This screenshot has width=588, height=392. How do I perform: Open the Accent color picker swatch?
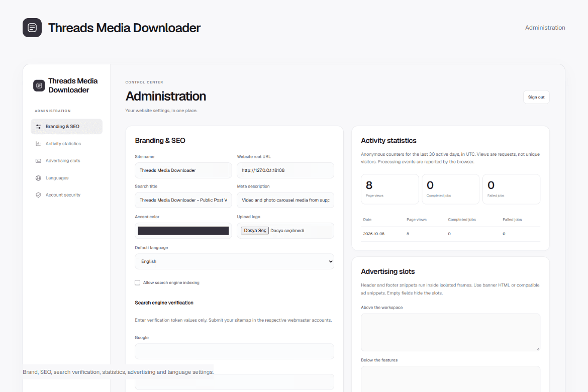[x=183, y=231]
